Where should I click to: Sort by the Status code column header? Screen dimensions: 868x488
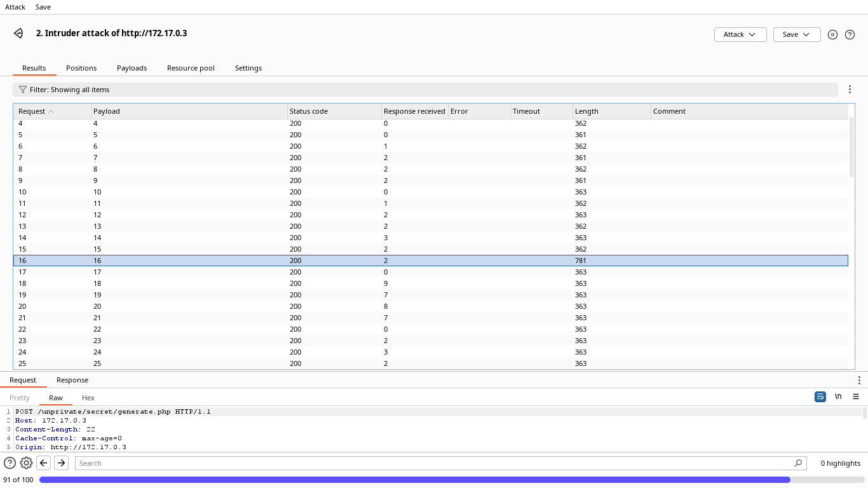(334, 111)
